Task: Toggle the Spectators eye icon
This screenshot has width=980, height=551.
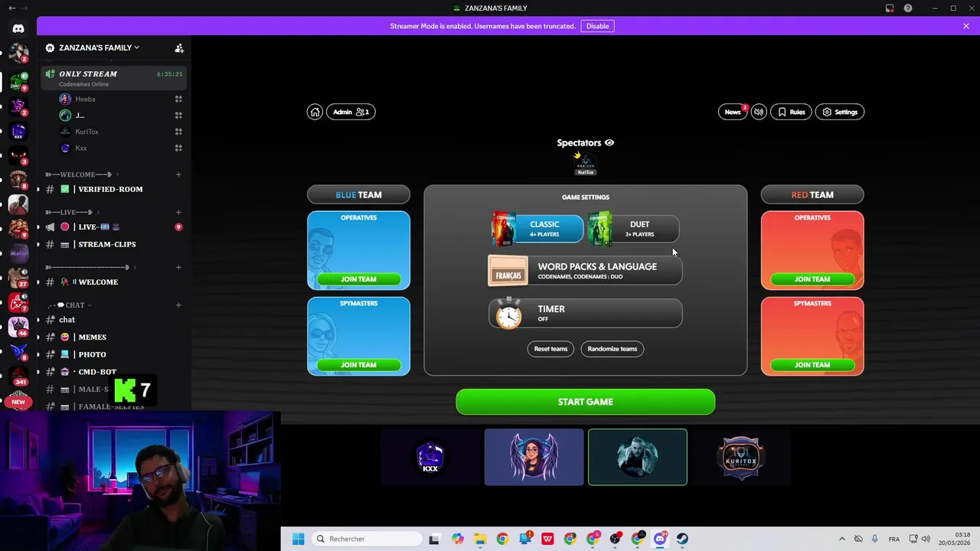Action: point(609,142)
